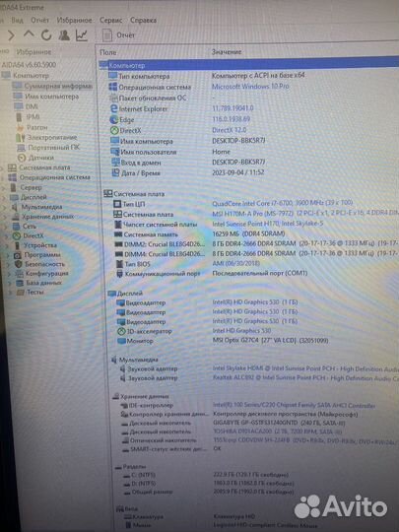
Task: Expand the Сеть tree node
Action: [7, 226]
